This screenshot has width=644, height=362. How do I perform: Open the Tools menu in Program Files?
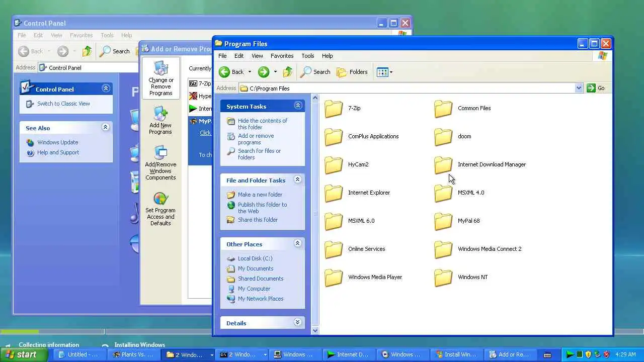(x=307, y=56)
